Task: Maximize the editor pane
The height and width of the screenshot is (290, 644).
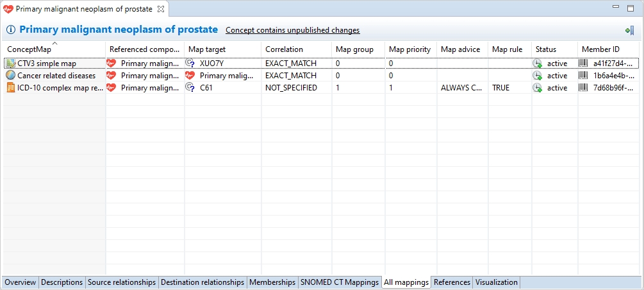Action: (632, 7)
